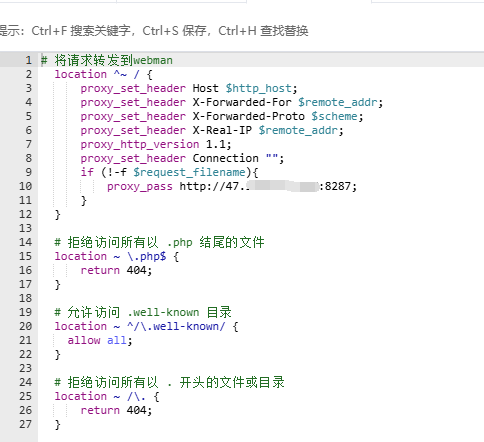Screen dimensions: 484x442
Task: Click on the proxy_pass directive
Action: click(x=140, y=187)
